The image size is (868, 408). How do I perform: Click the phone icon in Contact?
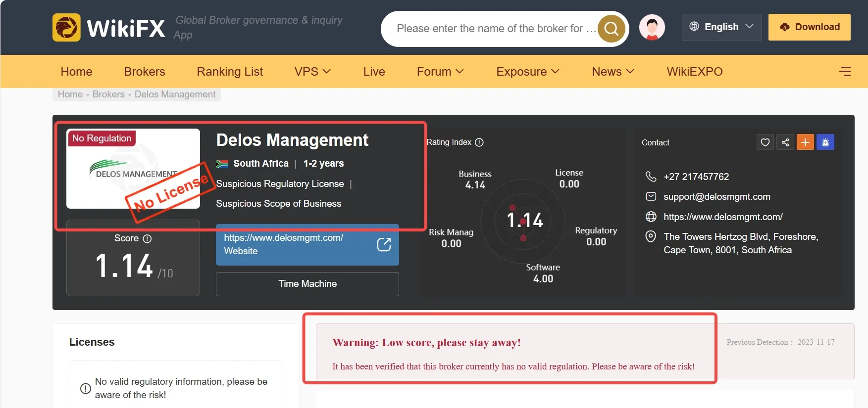[651, 177]
